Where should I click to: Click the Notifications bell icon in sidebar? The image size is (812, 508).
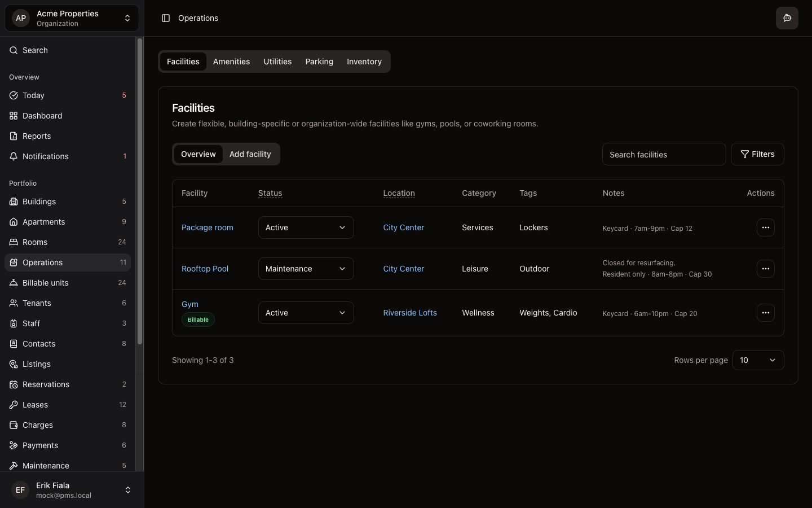coord(14,156)
